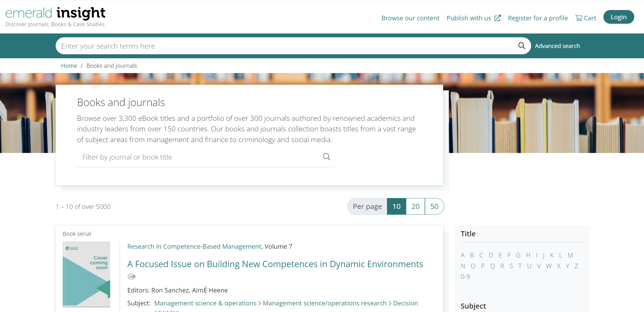
Task: Filter titles by letter F
Action: (509, 255)
